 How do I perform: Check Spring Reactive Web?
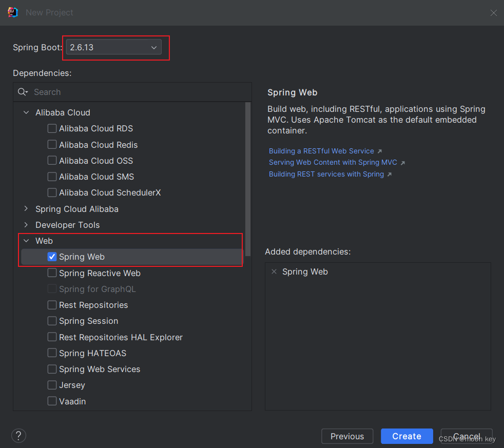(x=52, y=273)
